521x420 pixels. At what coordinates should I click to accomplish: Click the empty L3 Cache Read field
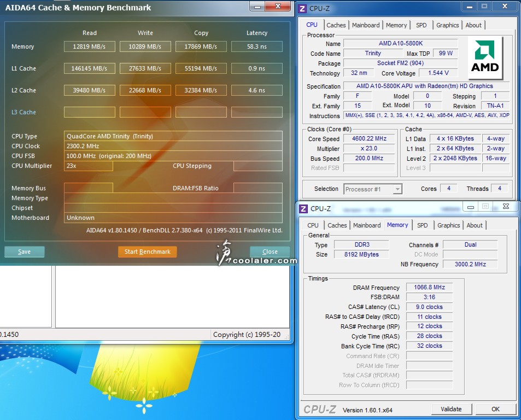click(89, 112)
